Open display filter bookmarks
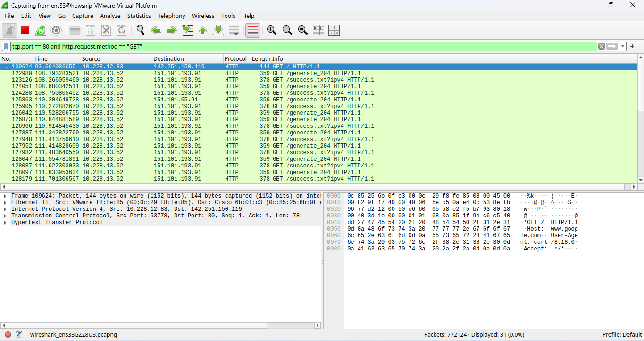Image resolution: width=644 pixels, height=341 pixels. [x=6, y=46]
